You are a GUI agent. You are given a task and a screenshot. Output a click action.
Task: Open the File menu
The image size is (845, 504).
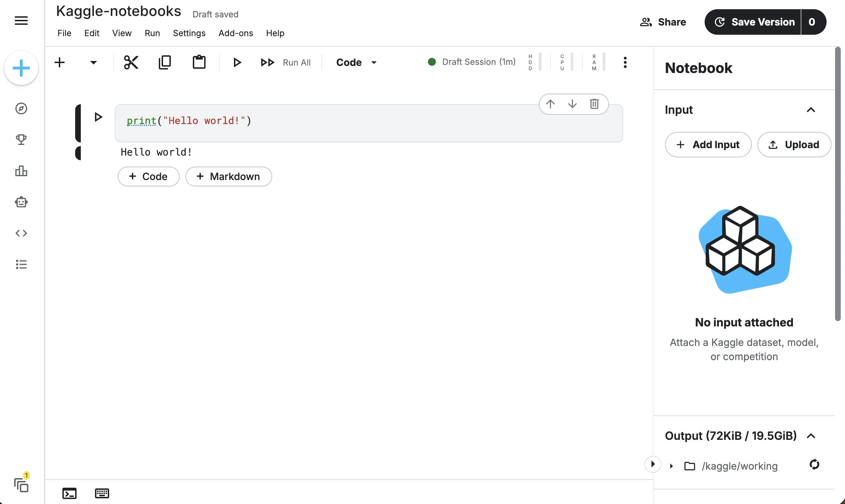(x=65, y=33)
